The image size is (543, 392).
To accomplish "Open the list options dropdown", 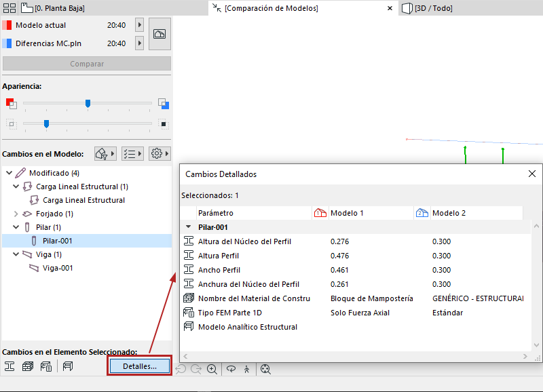I will (132, 154).
